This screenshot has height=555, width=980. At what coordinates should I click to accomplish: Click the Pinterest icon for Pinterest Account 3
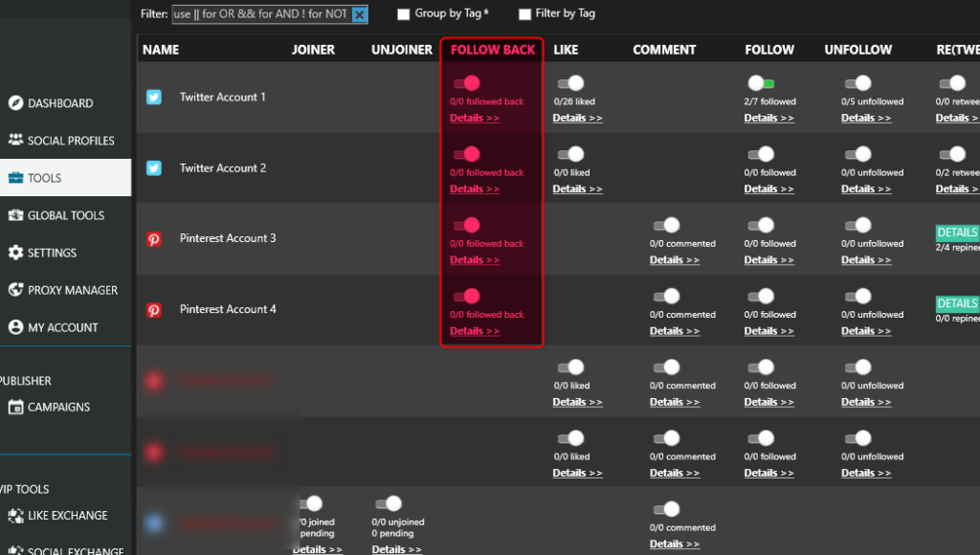point(154,238)
